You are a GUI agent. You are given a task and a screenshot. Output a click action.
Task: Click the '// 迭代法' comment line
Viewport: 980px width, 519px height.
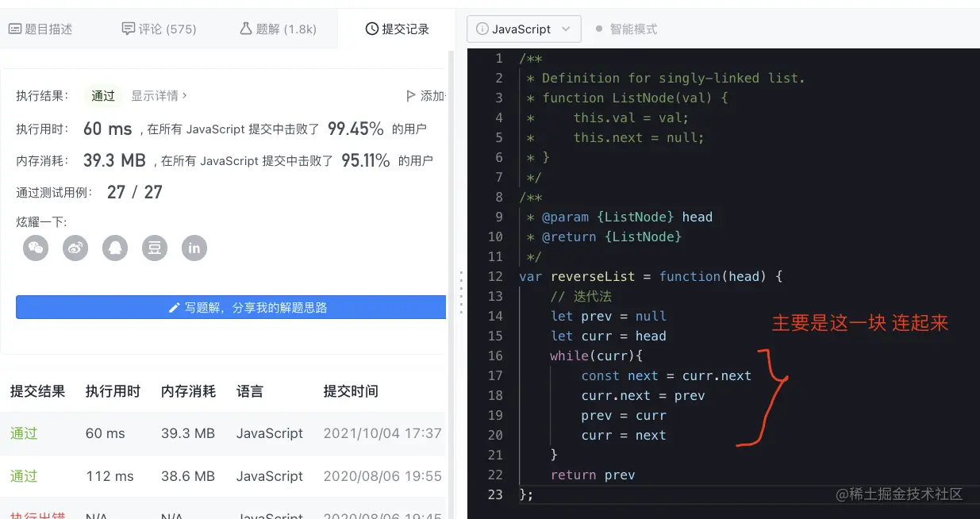pyautogui.click(x=581, y=296)
